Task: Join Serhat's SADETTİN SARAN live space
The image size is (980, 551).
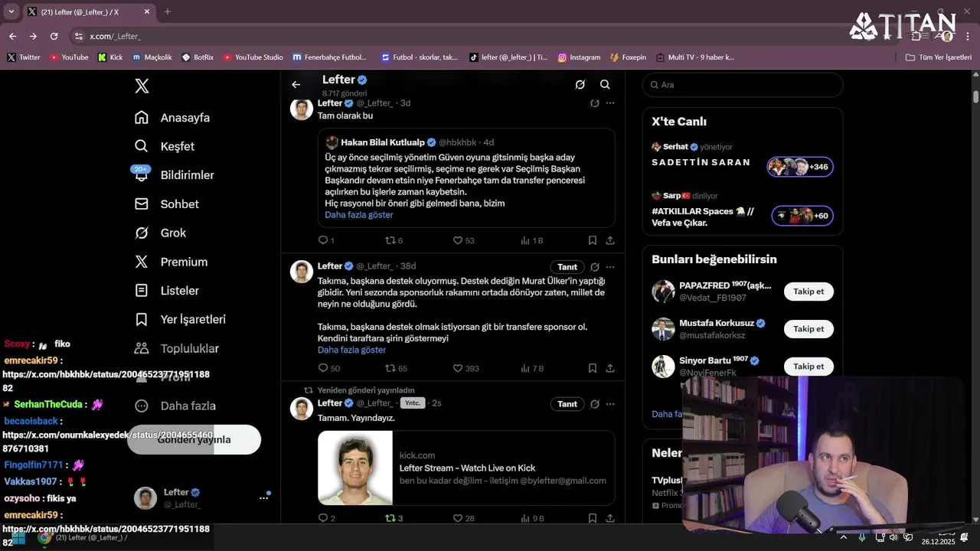Action: click(800, 167)
